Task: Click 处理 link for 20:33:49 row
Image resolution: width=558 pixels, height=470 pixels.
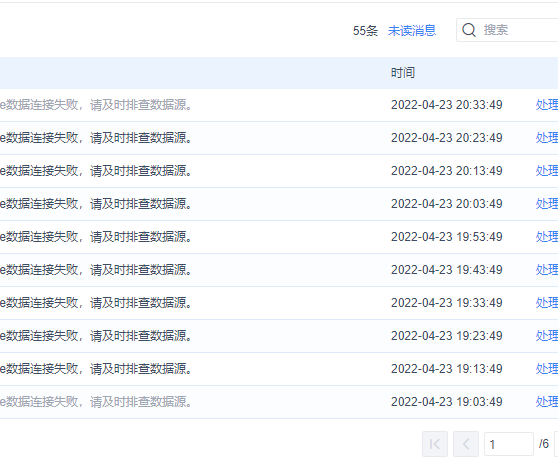Action: 547,105
